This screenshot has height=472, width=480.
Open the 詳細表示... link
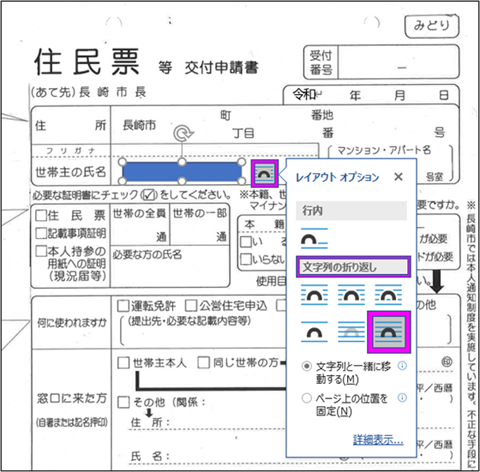[378, 440]
